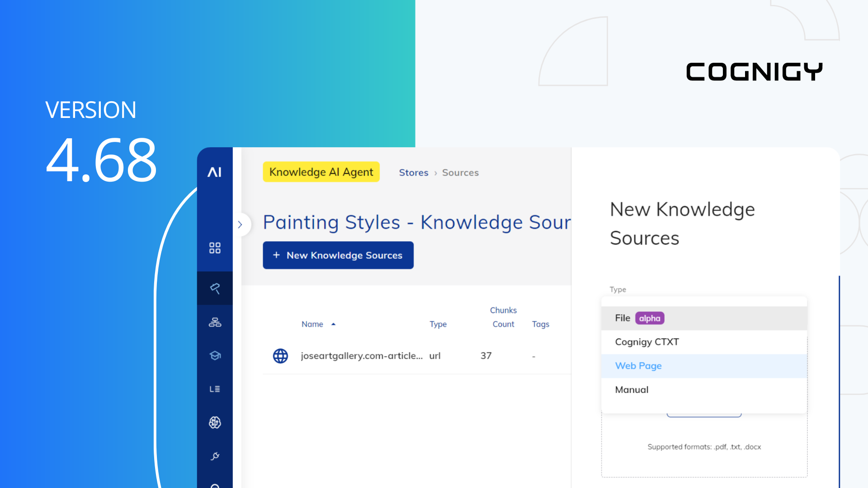Image resolution: width=868 pixels, height=488 pixels.
Task: Go to the Sources breadcrumb item
Action: tap(460, 172)
